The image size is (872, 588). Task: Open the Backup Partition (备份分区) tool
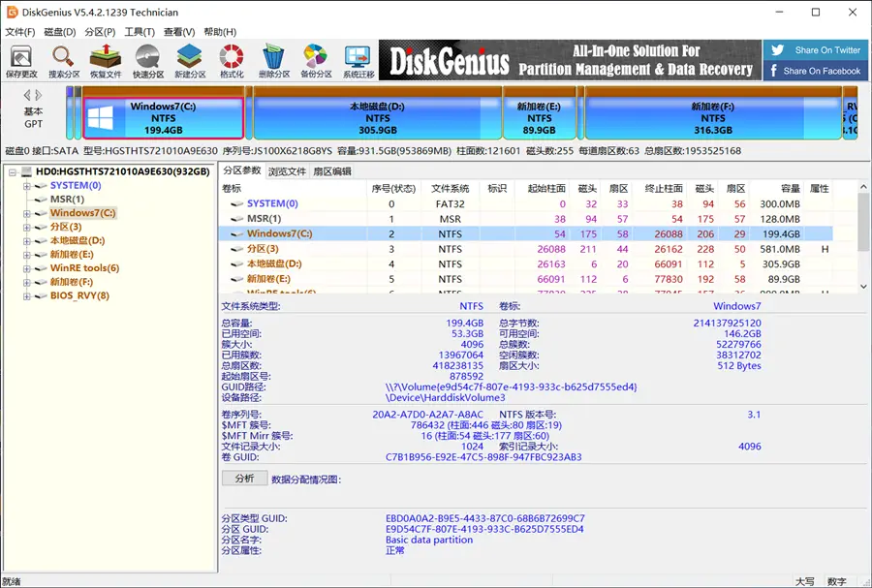316,61
